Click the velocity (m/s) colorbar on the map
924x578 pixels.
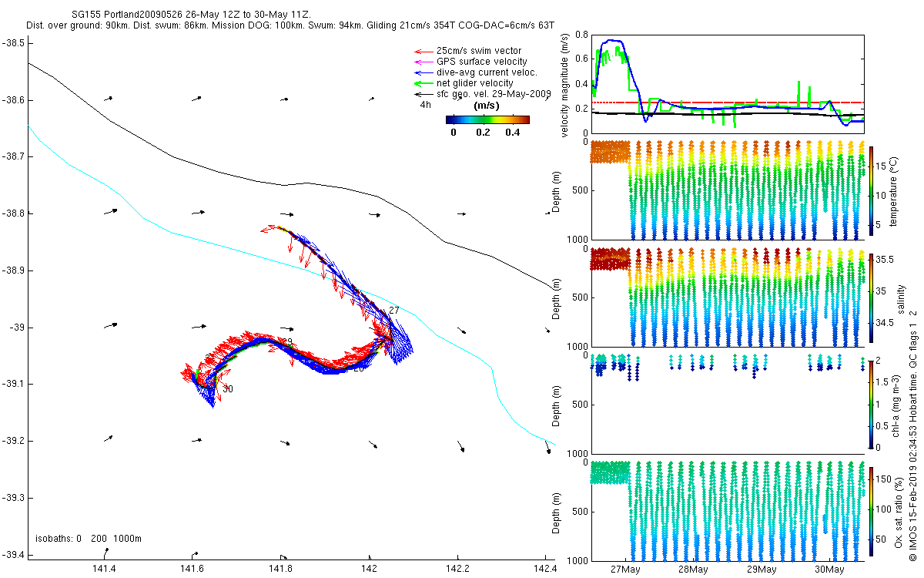(487, 119)
